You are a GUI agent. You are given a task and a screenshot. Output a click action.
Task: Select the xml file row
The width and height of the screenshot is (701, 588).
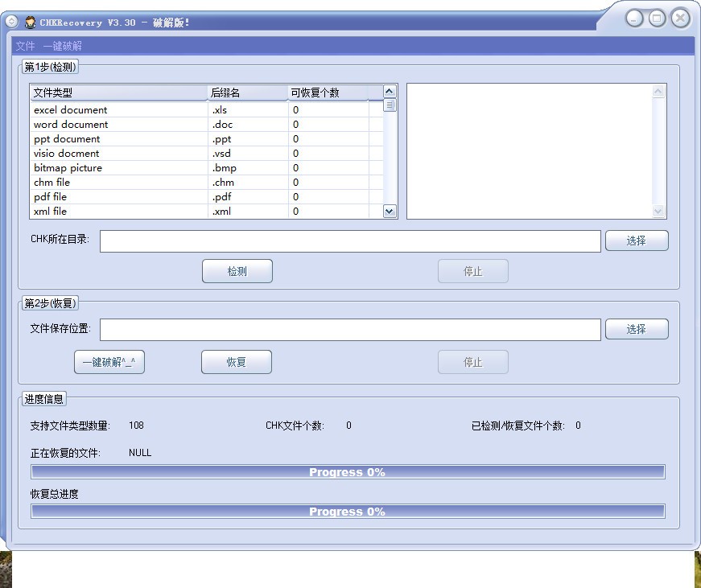(207, 211)
